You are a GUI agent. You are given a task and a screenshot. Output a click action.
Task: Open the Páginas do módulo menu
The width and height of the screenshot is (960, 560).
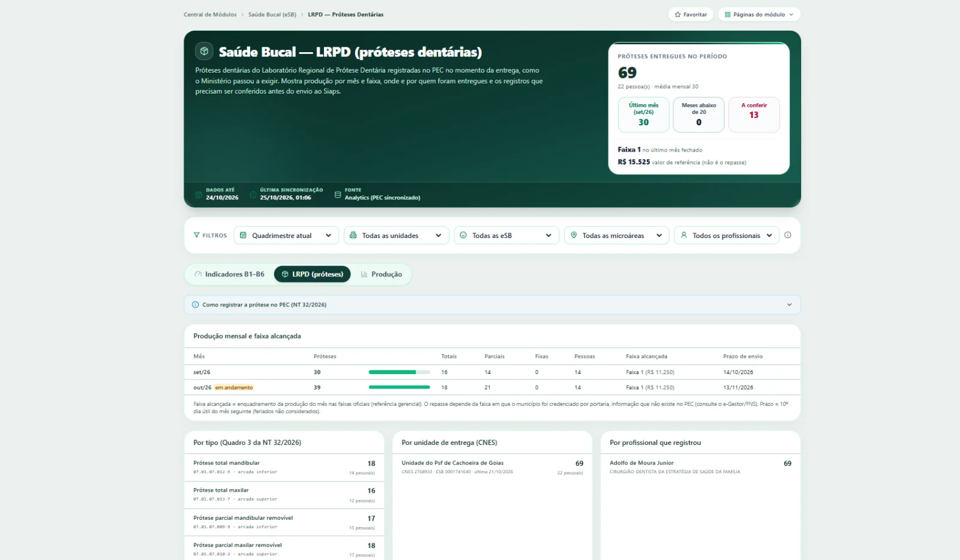coord(759,14)
